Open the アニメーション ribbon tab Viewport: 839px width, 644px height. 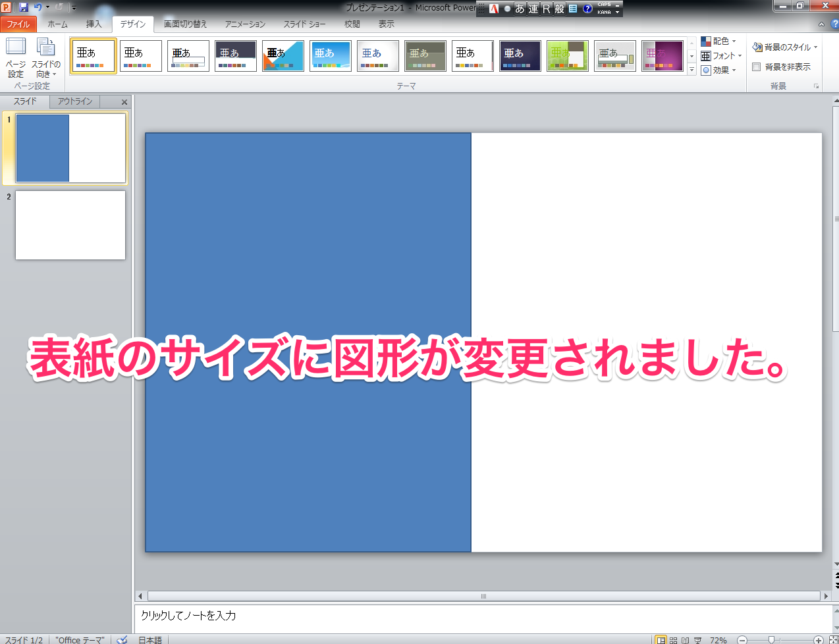245,24
